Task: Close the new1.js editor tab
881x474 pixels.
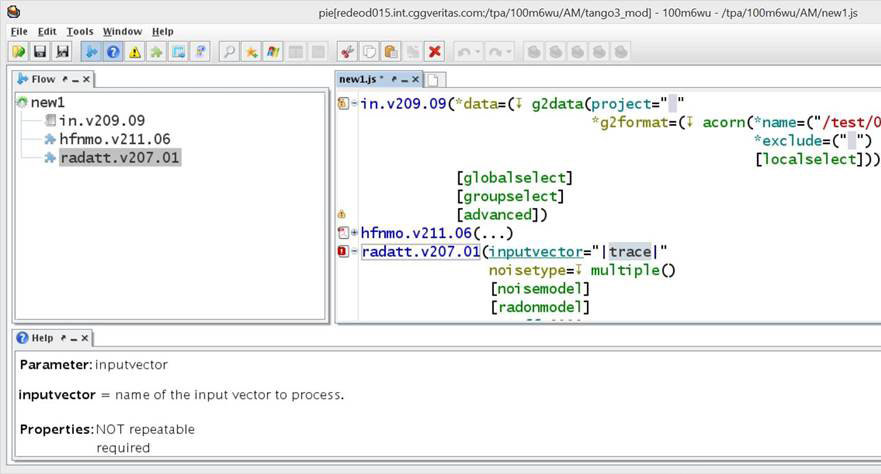Action: pyautogui.click(x=415, y=79)
